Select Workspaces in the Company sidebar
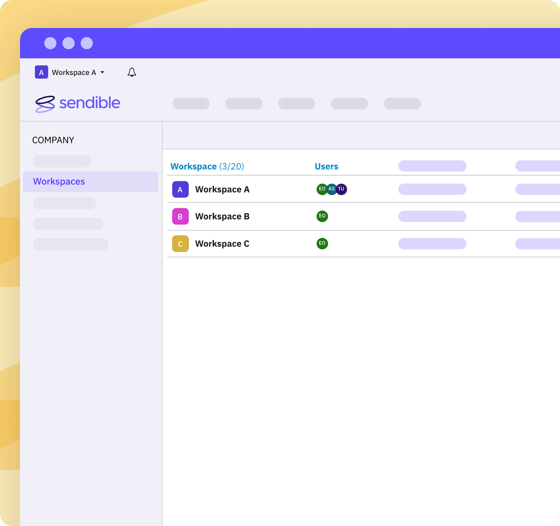This screenshot has height=526, width=560. pos(90,181)
